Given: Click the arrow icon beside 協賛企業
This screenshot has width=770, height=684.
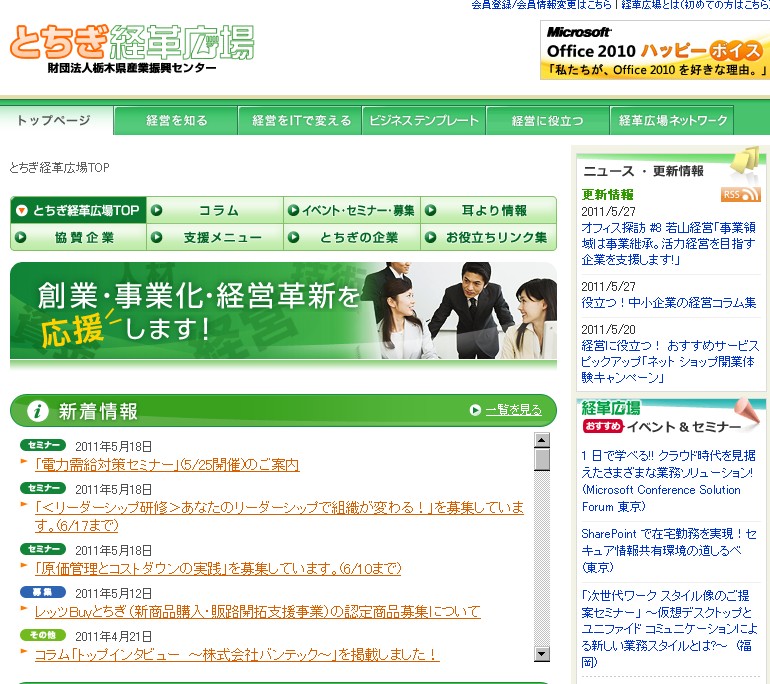Looking at the screenshot, I should (x=21, y=238).
